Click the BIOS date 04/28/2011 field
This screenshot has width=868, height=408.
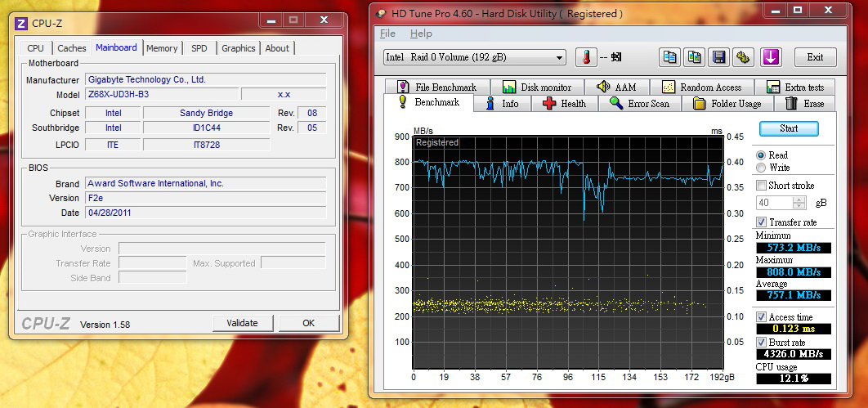coord(205,213)
